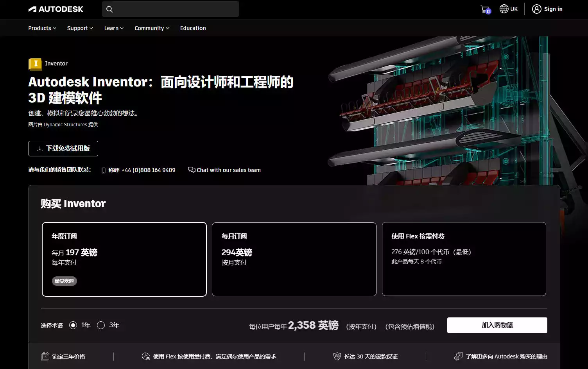
Task: Expand the Learn menu
Action: (114, 28)
